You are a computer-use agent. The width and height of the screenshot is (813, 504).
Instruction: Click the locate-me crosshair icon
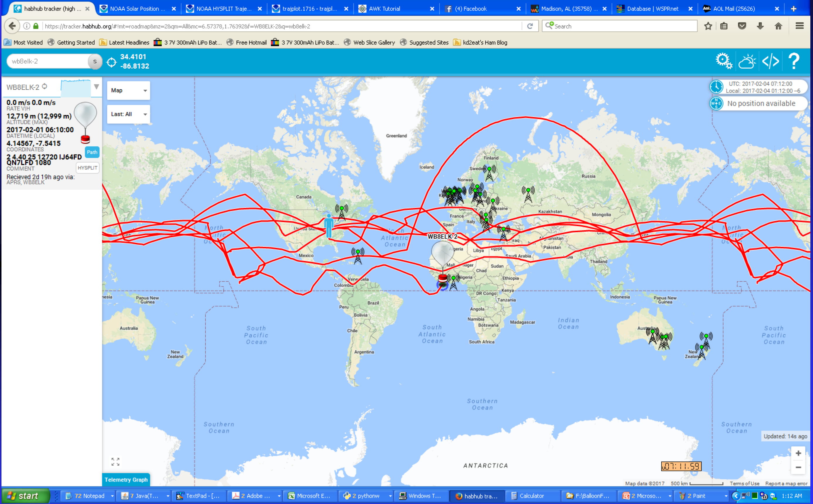point(111,62)
